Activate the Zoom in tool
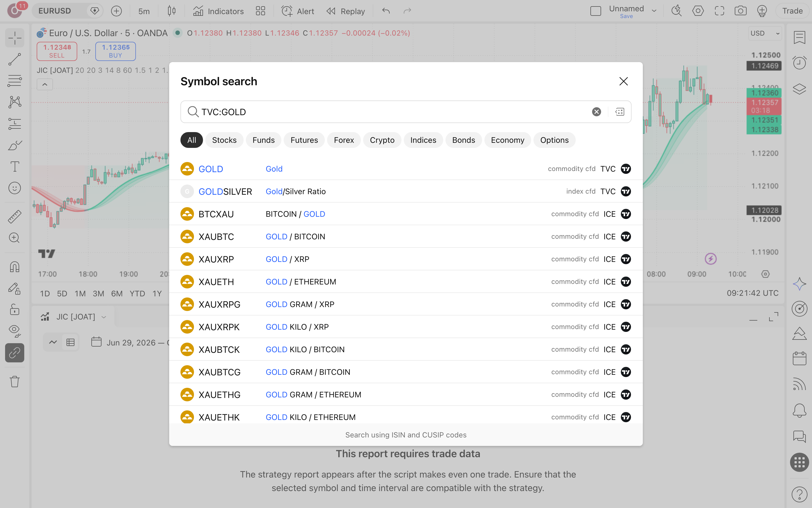The height and width of the screenshot is (508, 812). pyautogui.click(x=14, y=238)
